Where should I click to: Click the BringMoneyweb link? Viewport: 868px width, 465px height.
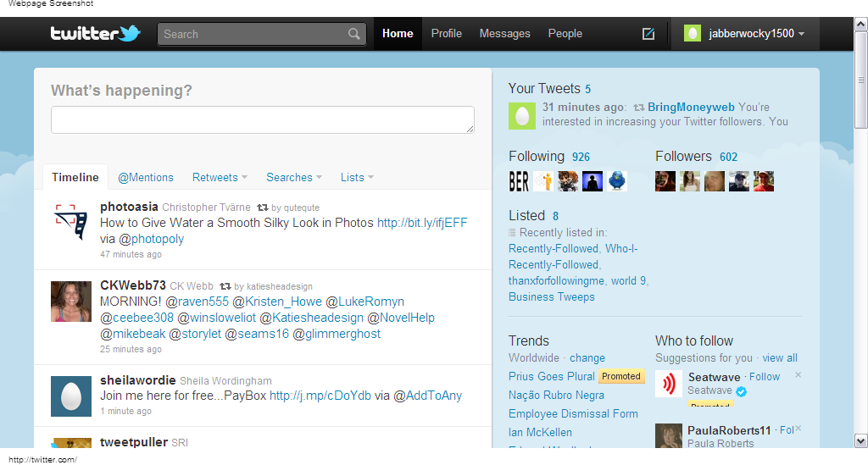691,108
